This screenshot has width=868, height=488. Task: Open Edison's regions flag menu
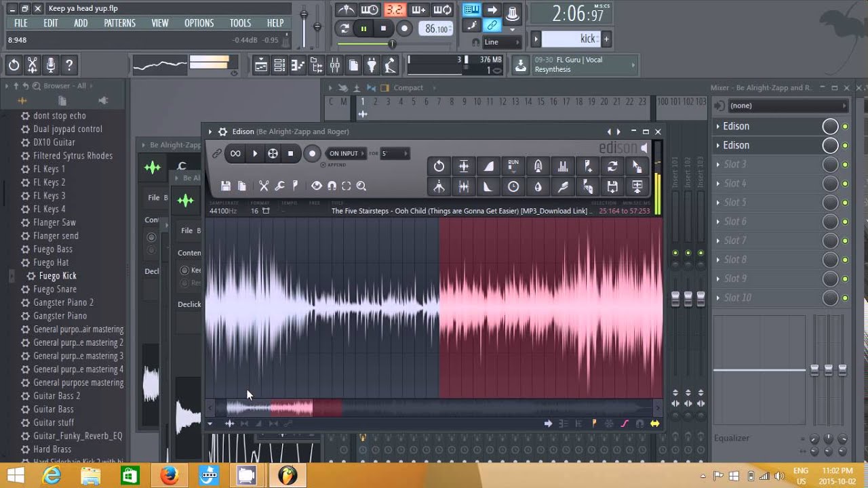pos(295,186)
